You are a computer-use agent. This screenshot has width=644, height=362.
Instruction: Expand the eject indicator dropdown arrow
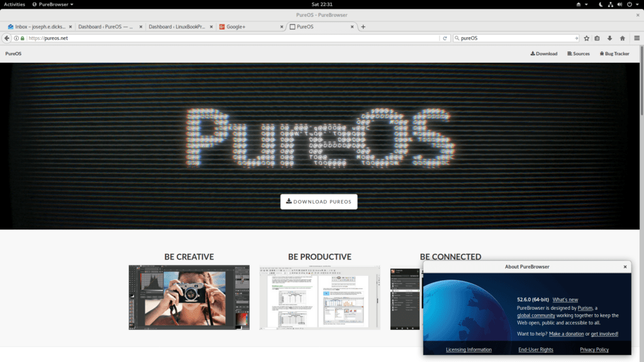pyautogui.click(x=586, y=4)
